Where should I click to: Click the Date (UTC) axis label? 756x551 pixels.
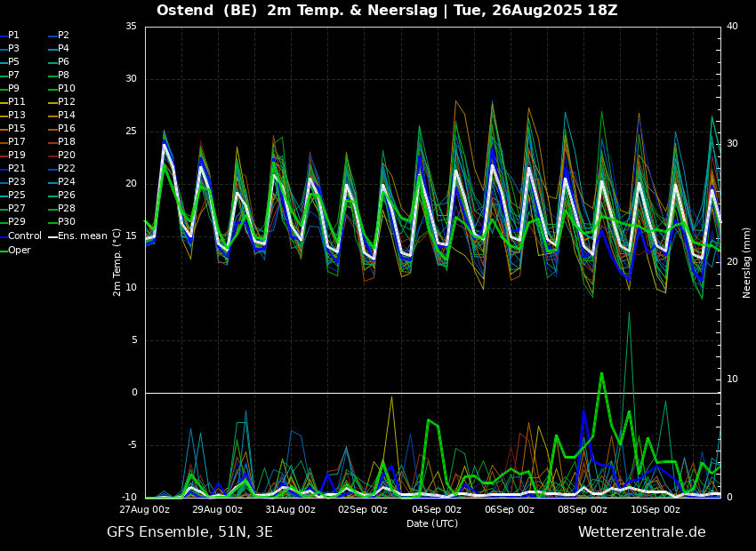coord(432,523)
